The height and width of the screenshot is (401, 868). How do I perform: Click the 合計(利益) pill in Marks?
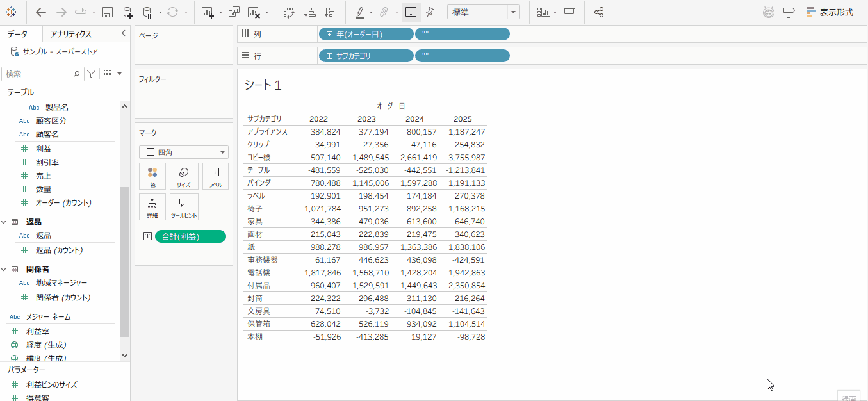point(190,236)
